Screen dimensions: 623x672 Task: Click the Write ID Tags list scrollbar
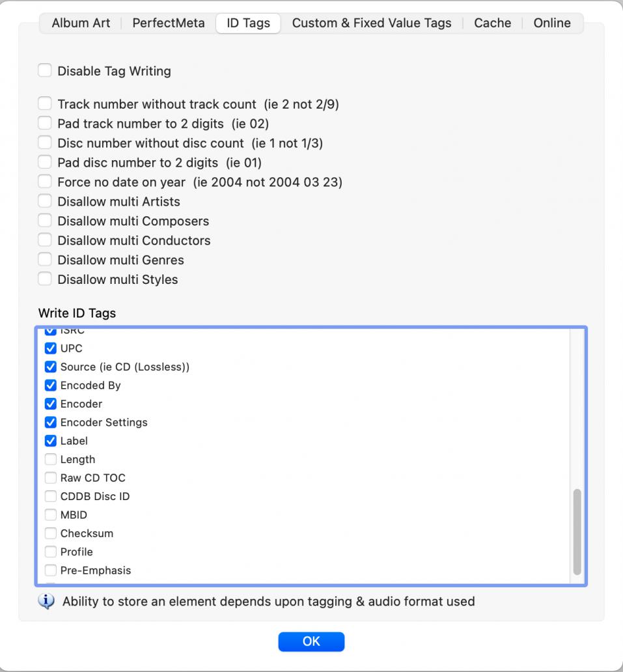(577, 531)
